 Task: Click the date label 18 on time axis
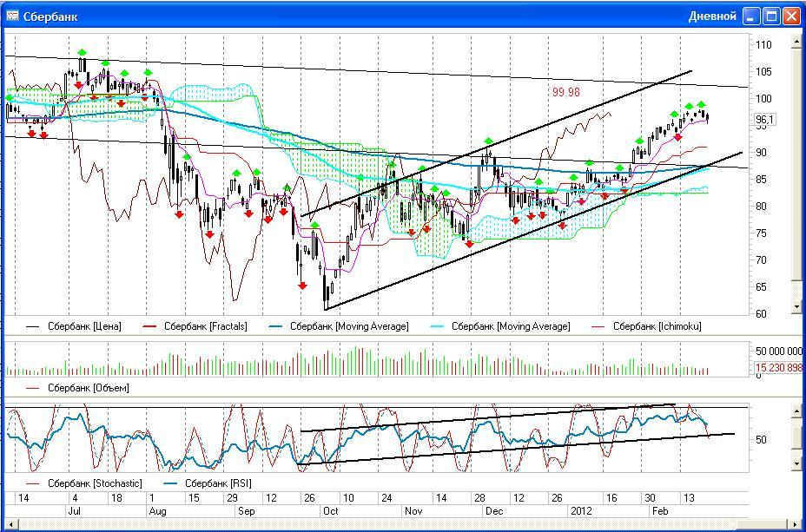coord(117,498)
